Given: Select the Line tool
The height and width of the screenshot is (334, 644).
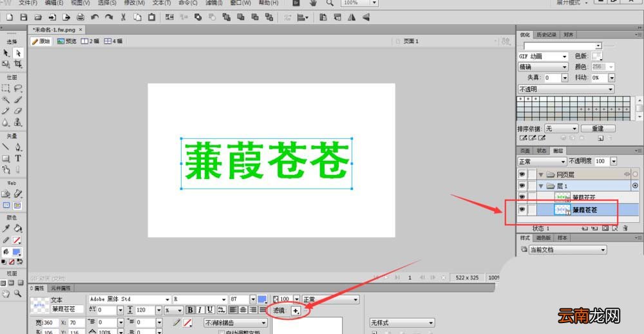Looking at the screenshot, I should tap(6, 147).
